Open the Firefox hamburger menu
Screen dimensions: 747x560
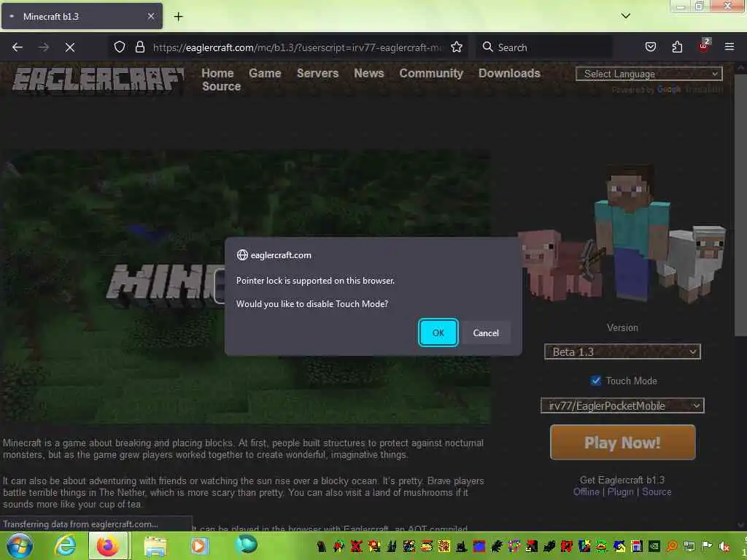(729, 47)
